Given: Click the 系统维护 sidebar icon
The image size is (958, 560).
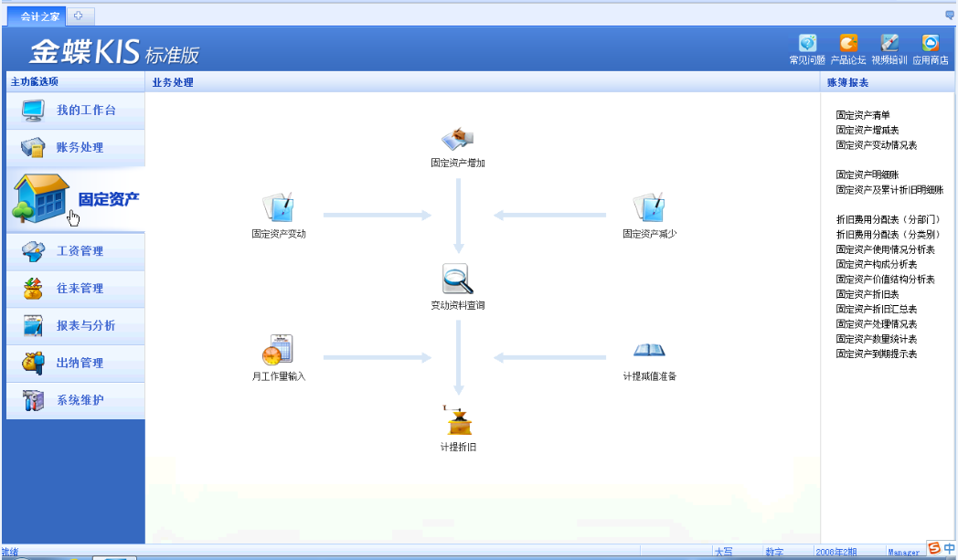Looking at the screenshot, I should (x=33, y=400).
